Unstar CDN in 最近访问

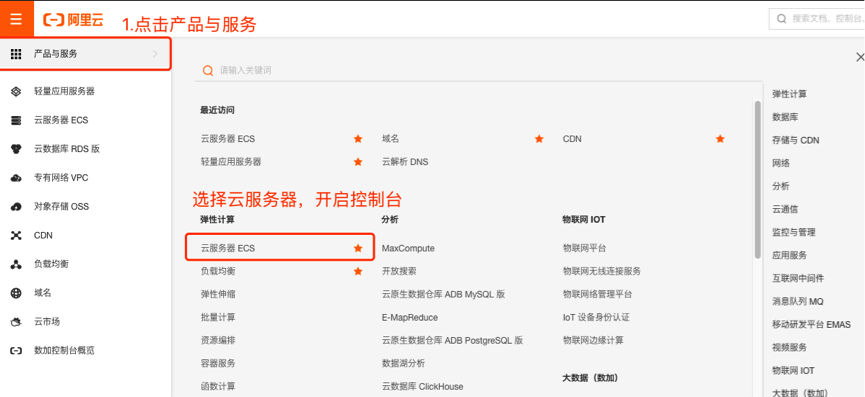tap(720, 139)
